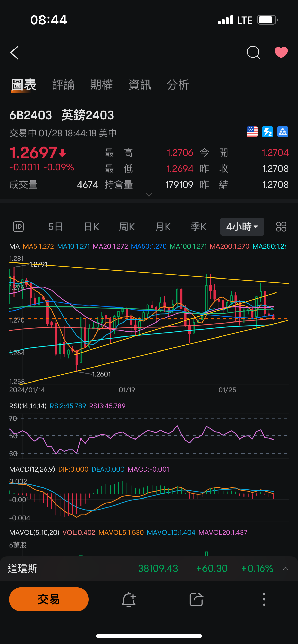The height and width of the screenshot is (644, 298).
Task: Toggle favorite heart icon
Action: [x=281, y=53]
